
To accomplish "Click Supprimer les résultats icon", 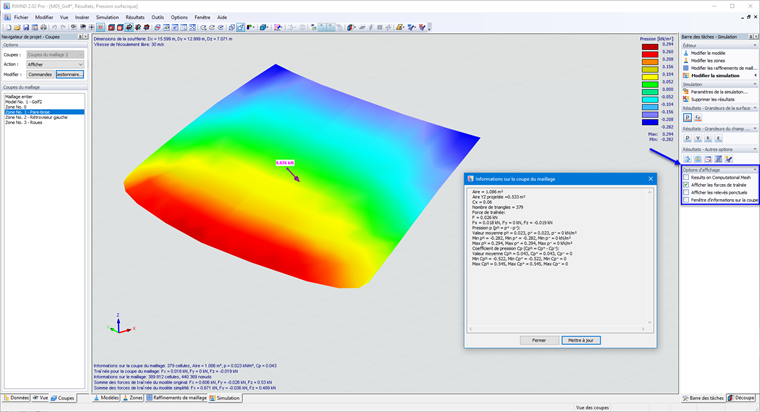I will [x=686, y=99].
